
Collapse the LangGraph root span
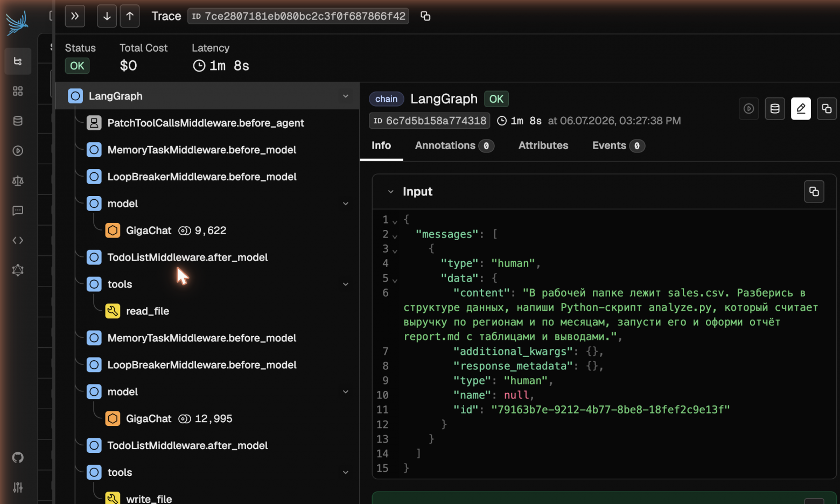tap(346, 96)
